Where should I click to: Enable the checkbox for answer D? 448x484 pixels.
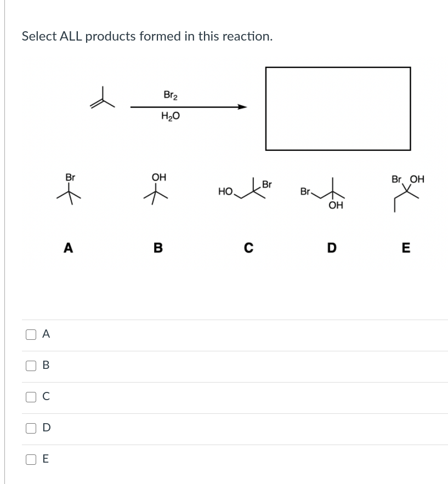31,428
